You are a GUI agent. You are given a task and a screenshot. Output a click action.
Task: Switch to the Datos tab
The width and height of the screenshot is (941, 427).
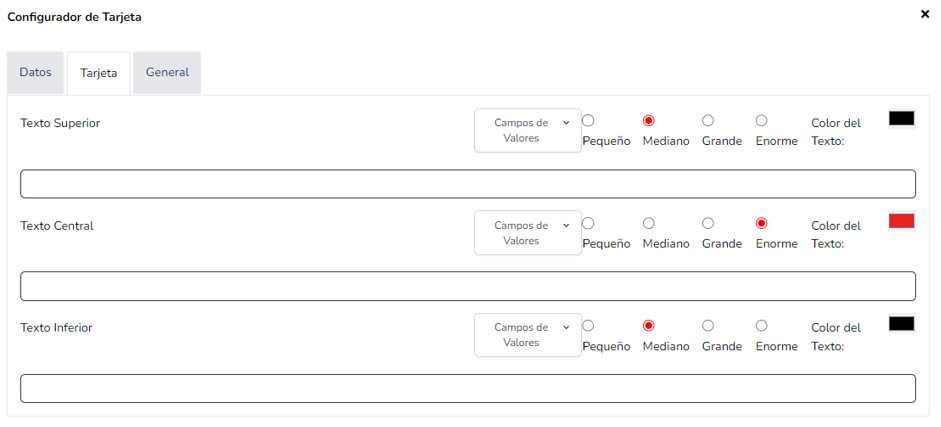coord(35,73)
